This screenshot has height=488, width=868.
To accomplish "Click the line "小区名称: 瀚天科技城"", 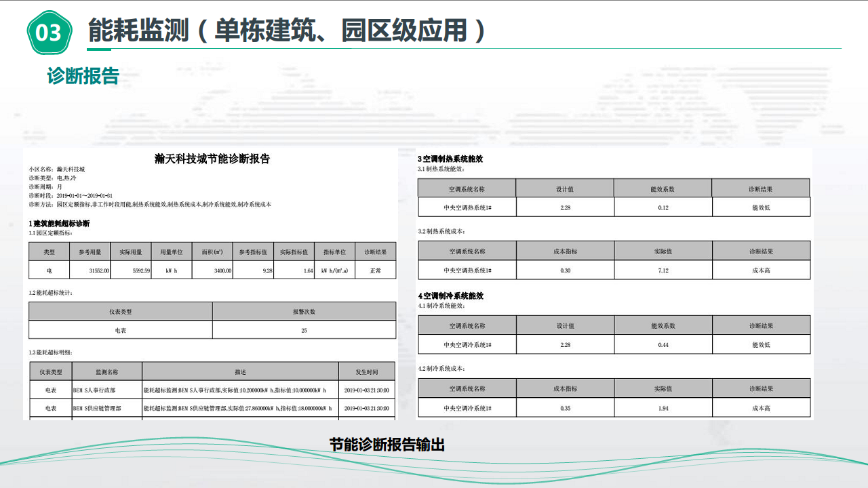I will (56, 168).
